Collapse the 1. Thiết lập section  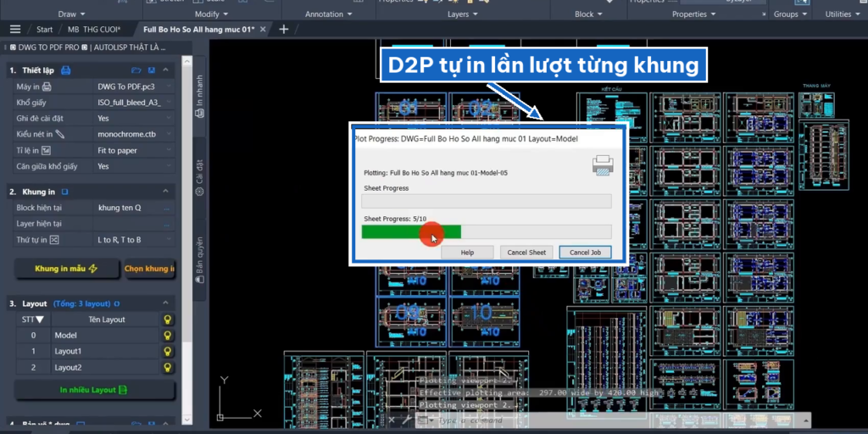pyautogui.click(x=165, y=70)
